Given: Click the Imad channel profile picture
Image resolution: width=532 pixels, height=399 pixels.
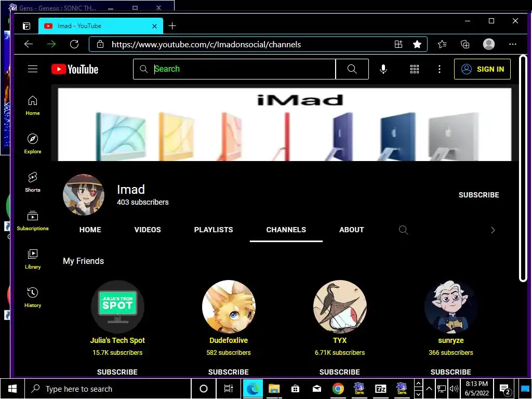Looking at the screenshot, I should click(x=84, y=195).
